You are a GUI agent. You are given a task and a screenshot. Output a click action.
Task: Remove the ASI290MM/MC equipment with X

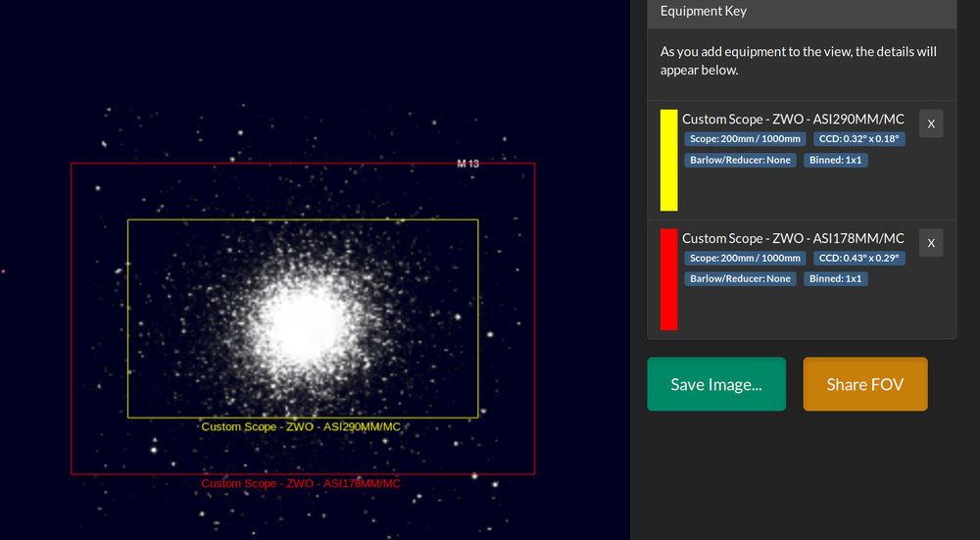tap(931, 123)
